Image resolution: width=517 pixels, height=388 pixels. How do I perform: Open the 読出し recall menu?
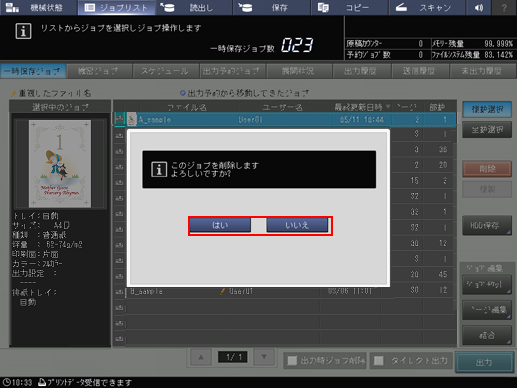(x=194, y=7)
